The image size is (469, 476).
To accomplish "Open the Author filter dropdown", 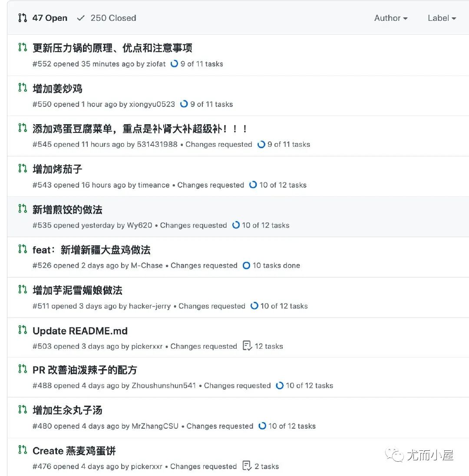I will click(x=391, y=18).
